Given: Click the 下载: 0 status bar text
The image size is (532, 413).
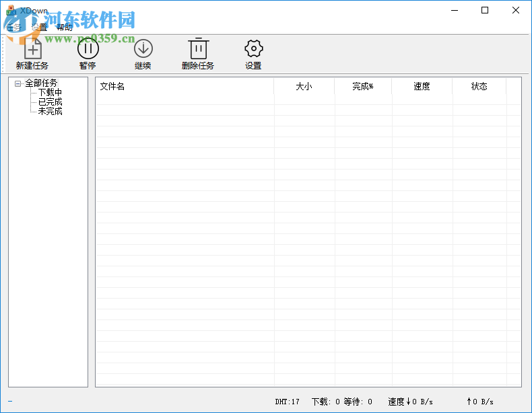Looking at the screenshot, I should pyautogui.click(x=326, y=402).
